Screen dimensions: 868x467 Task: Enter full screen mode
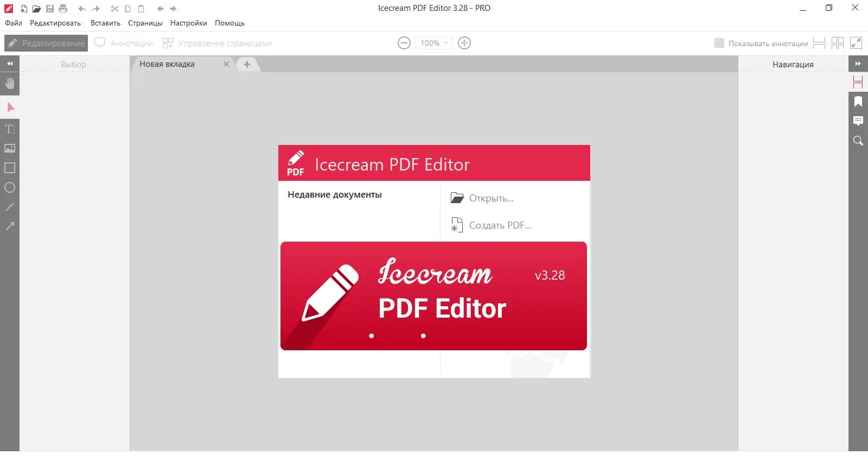point(856,43)
